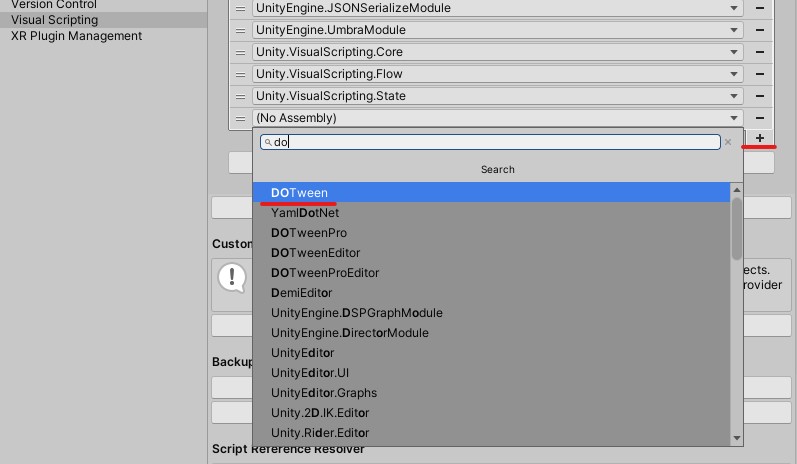Click the search magnifier icon
Viewport: 797px width, 464px height.
[268, 142]
